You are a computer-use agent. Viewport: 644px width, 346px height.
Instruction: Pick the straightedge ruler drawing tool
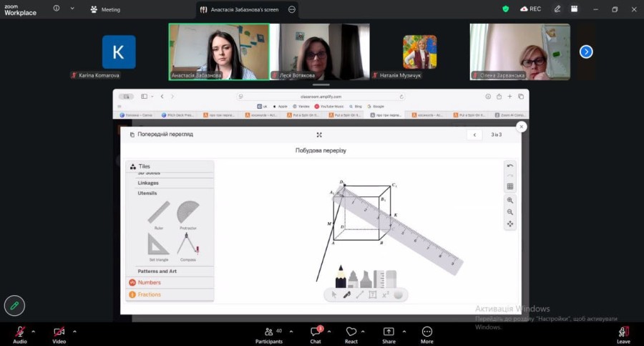379,279
